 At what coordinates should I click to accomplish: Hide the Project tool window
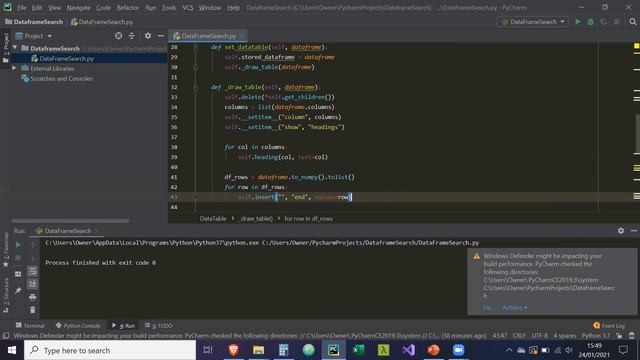[161, 36]
